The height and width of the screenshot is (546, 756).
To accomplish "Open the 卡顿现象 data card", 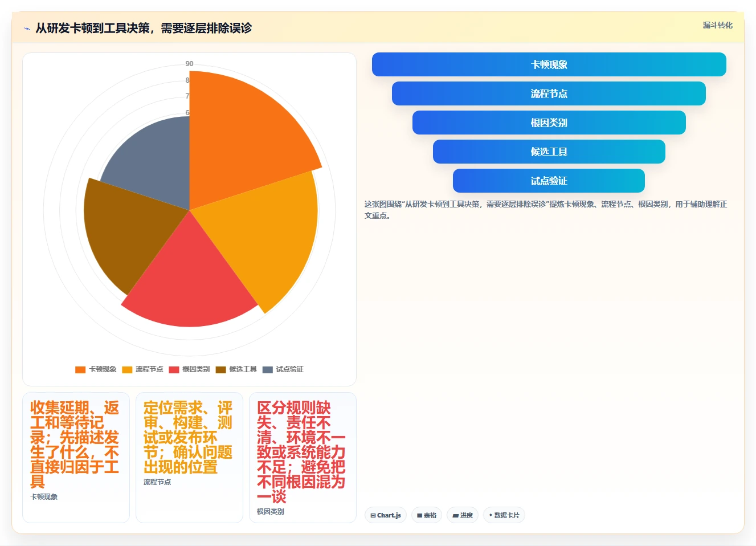I will pyautogui.click(x=76, y=458).
